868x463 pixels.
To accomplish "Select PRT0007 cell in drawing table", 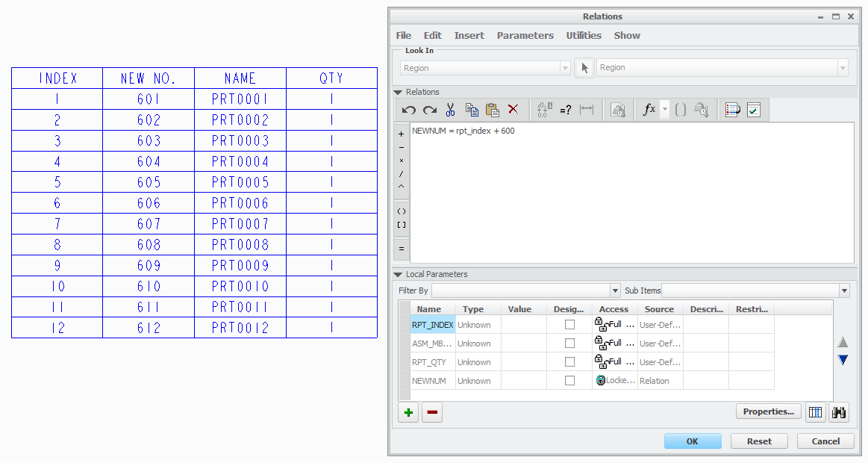I will (x=240, y=224).
